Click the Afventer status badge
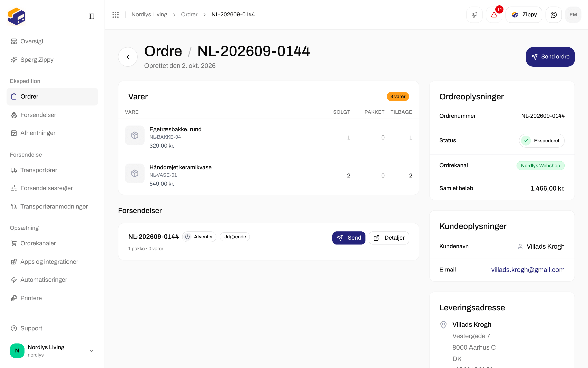This screenshot has width=588, height=368. point(199,237)
